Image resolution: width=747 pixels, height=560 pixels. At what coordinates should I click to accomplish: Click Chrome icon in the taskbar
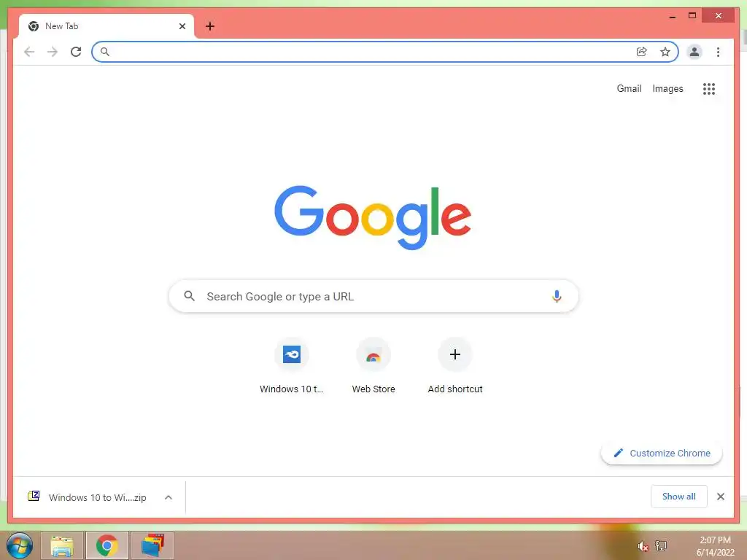click(x=107, y=545)
